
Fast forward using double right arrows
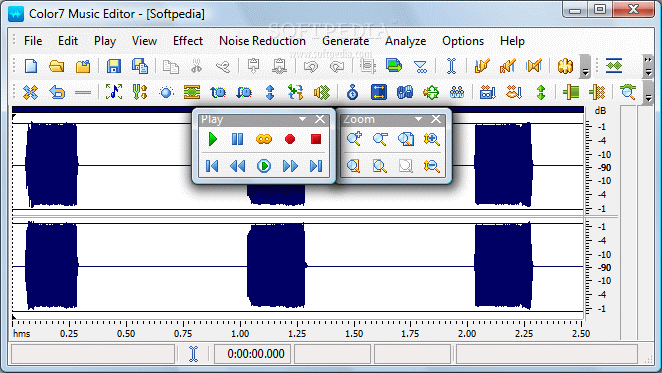point(290,166)
